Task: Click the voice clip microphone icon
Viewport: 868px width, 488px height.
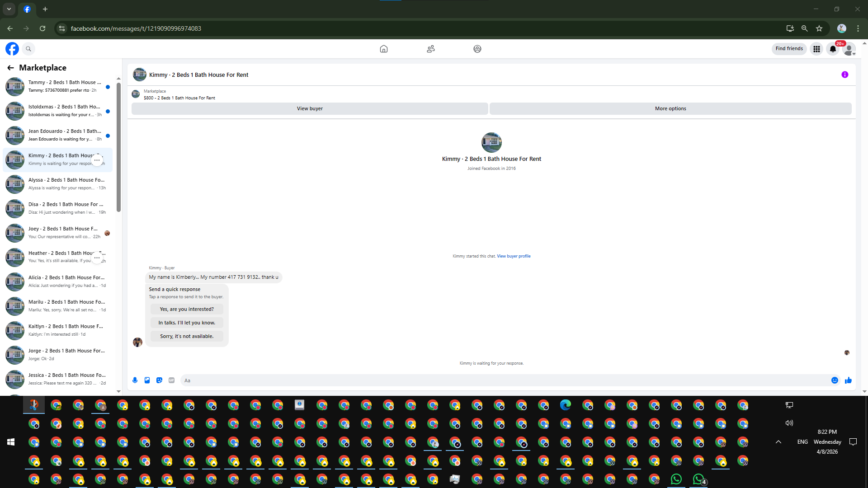Action: (135, 380)
